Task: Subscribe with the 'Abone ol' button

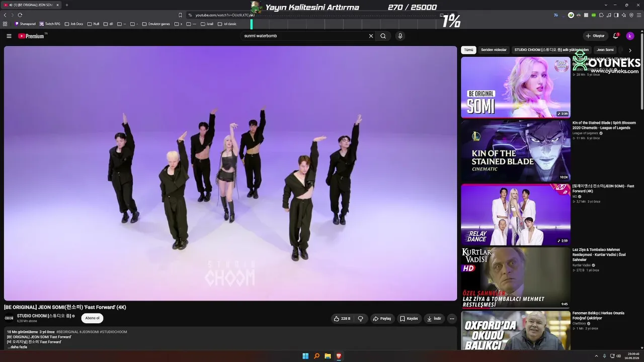Action: pos(92,318)
